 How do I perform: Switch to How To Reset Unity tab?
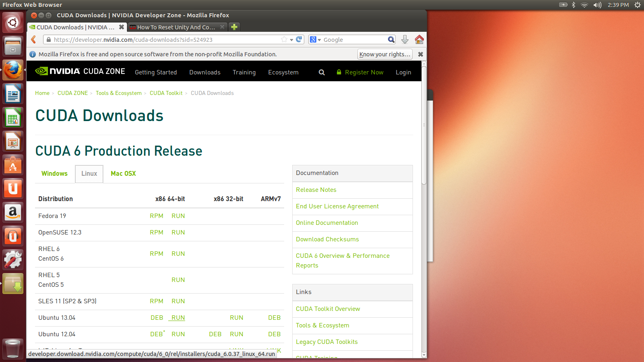tap(177, 27)
